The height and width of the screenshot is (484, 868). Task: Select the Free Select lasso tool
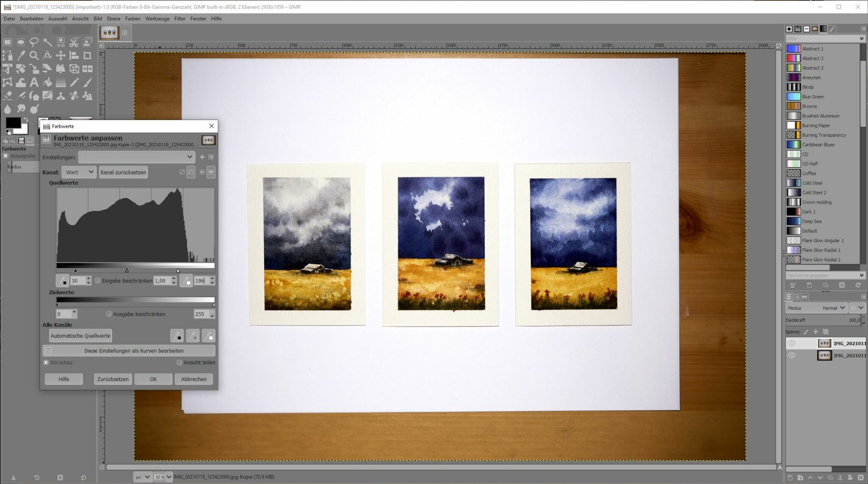tap(34, 42)
